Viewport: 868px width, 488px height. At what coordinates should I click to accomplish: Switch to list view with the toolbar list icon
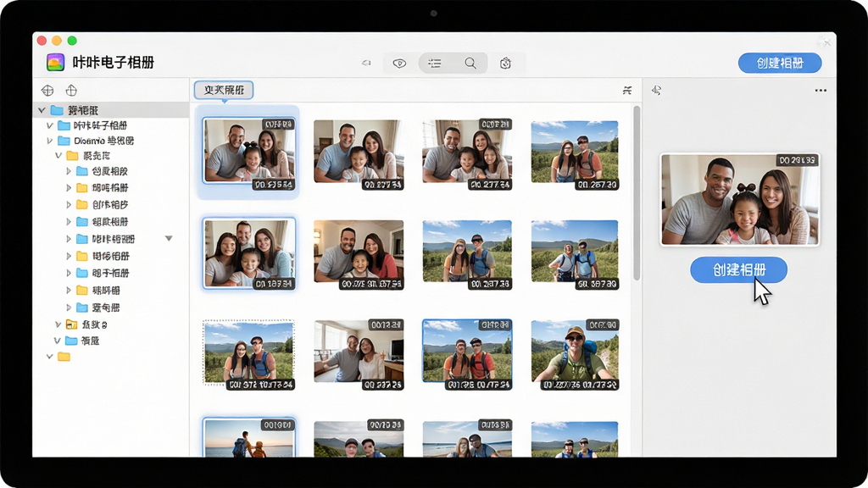click(435, 63)
